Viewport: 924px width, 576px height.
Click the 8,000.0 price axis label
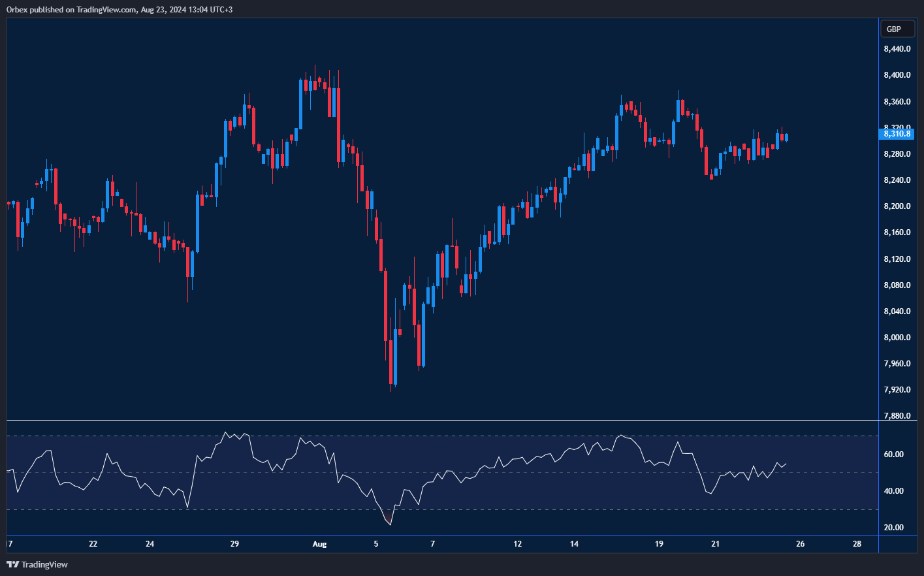(897, 338)
